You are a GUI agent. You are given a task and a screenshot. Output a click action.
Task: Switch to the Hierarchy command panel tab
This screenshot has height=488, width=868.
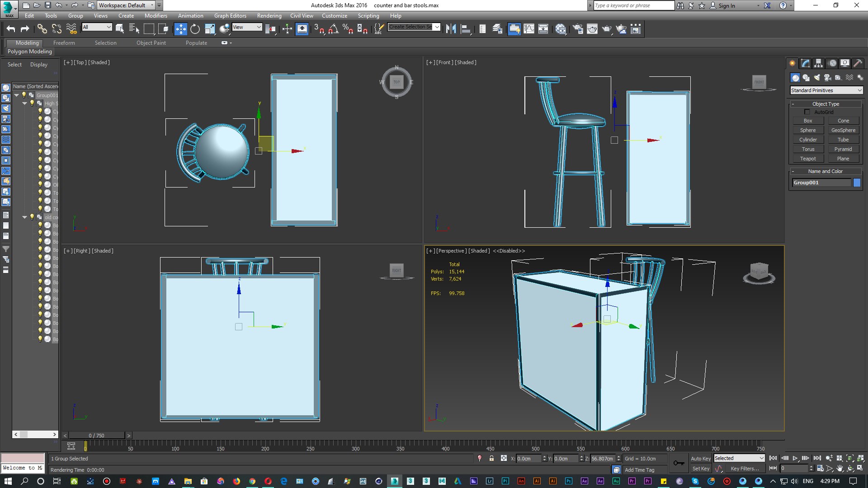pyautogui.click(x=818, y=63)
